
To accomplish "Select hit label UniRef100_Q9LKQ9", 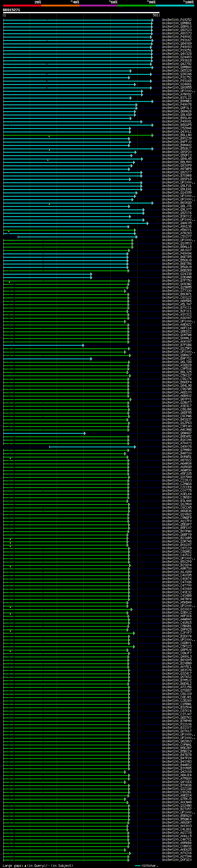I will click(x=177, y=115).
